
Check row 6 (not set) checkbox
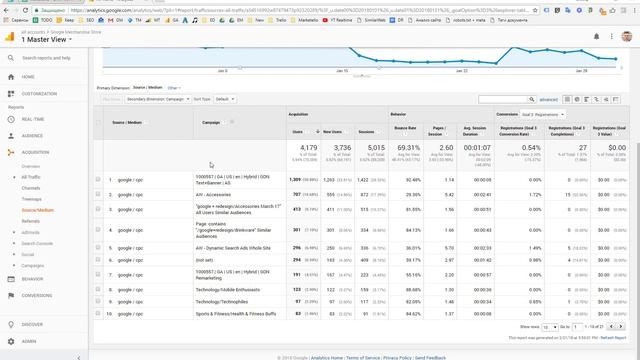tap(98, 260)
